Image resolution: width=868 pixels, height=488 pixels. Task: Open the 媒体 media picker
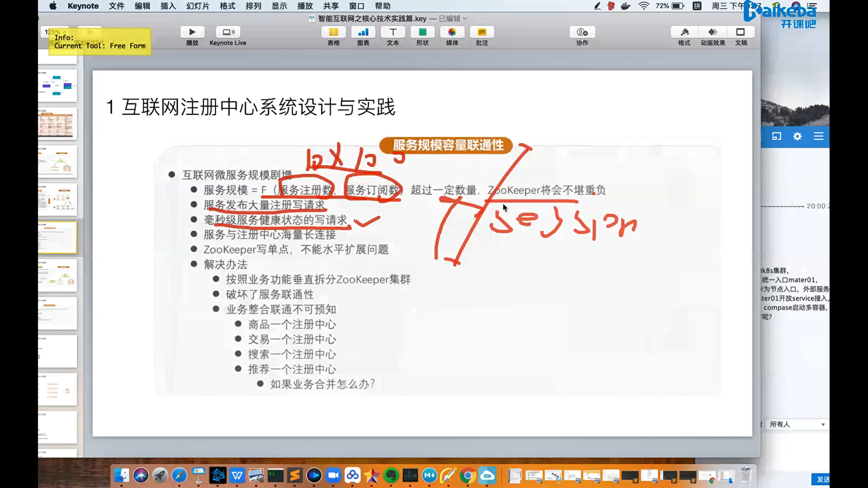pyautogui.click(x=452, y=33)
